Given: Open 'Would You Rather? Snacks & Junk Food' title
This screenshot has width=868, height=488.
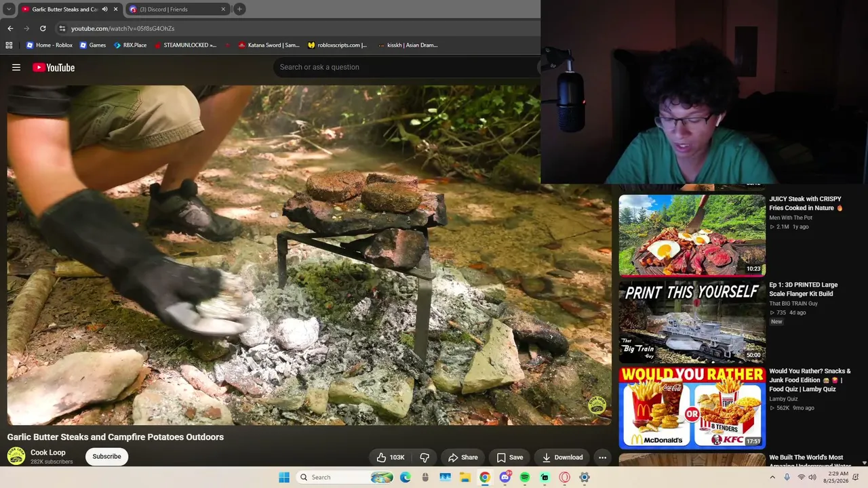Looking at the screenshot, I should coord(810,380).
